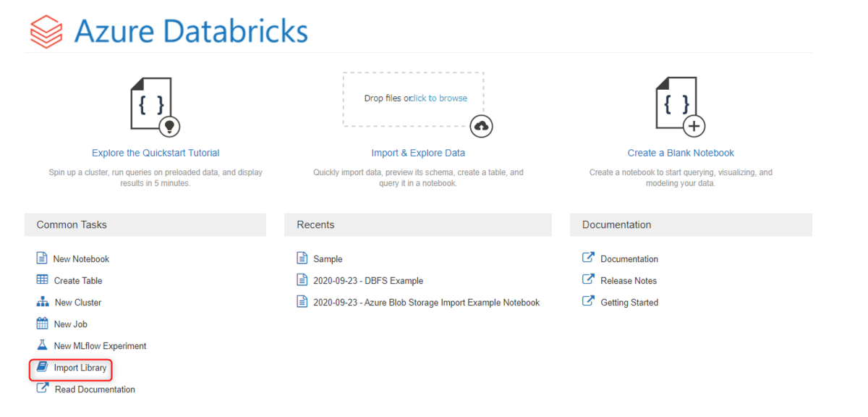Click the external link icon beside Documentation
Viewport: 868px width, 417px height.
(588, 258)
